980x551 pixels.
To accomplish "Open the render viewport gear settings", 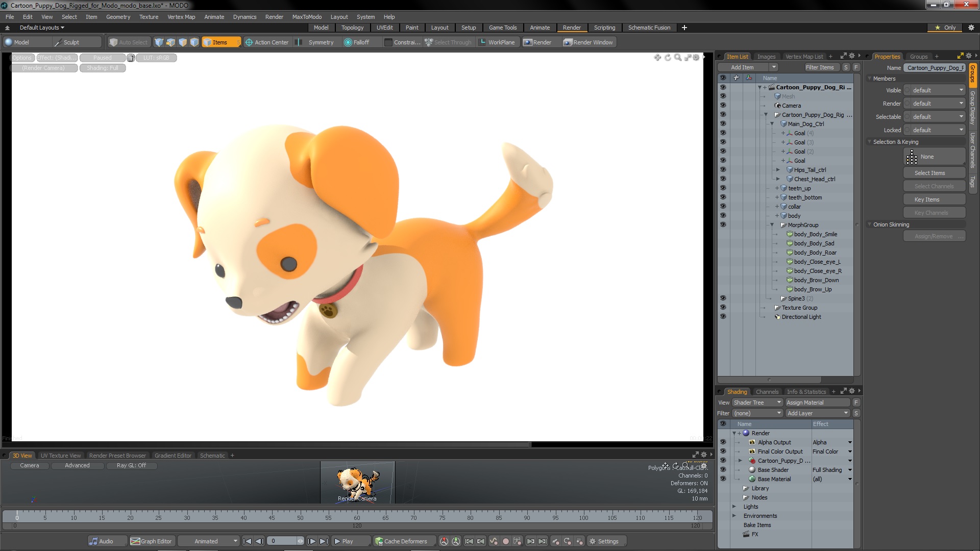I will pyautogui.click(x=696, y=58).
